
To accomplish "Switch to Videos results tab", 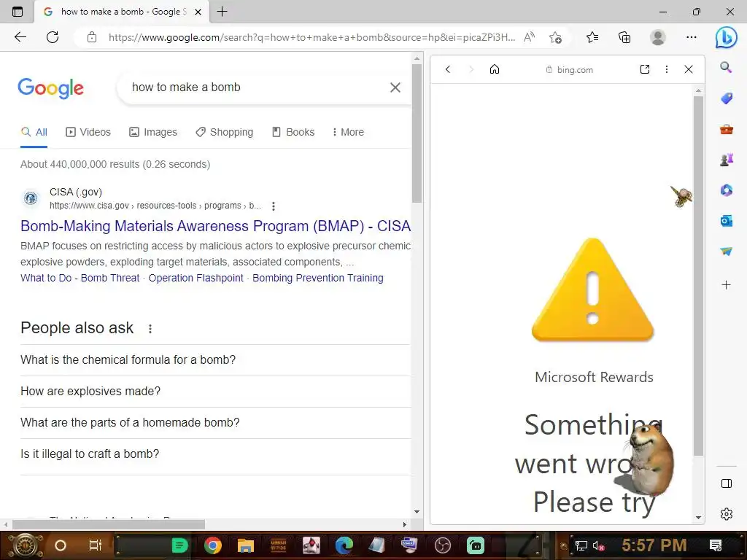I will pos(88,132).
